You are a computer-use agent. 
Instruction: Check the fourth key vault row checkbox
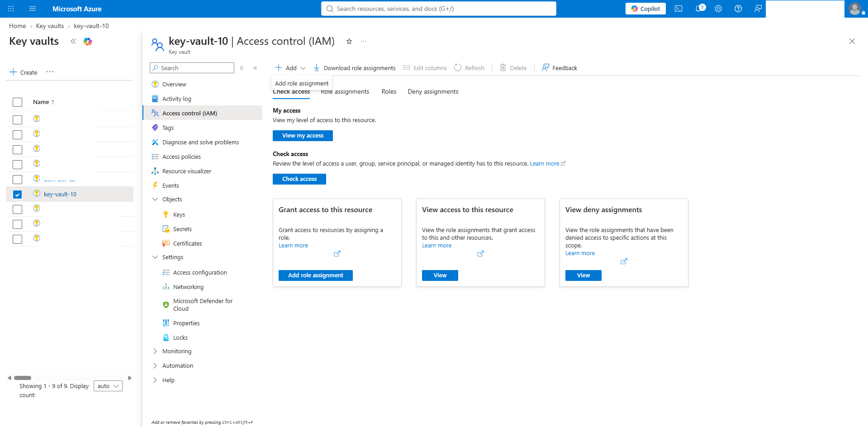pos(17,165)
